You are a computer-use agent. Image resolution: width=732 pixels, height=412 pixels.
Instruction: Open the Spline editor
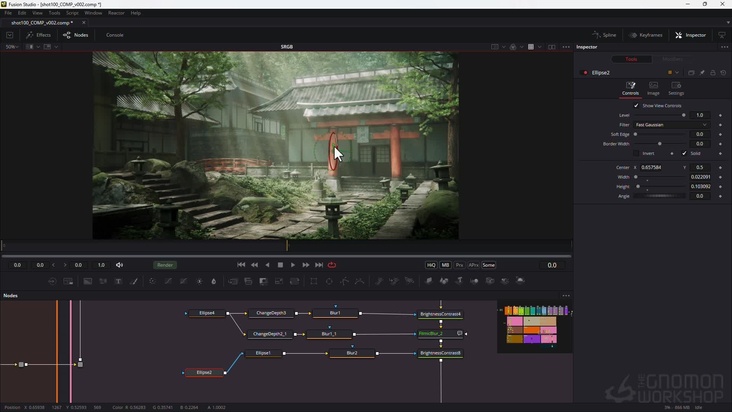point(603,35)
